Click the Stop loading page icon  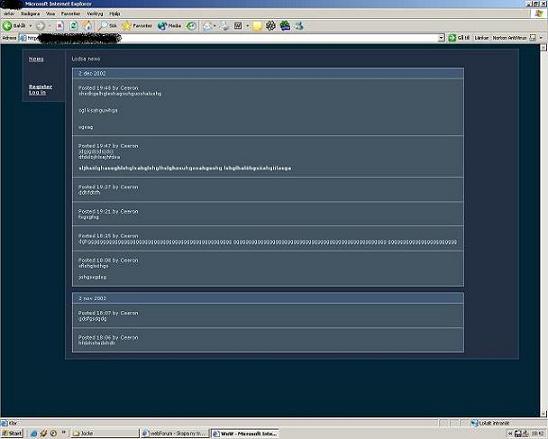coord(60,26)
